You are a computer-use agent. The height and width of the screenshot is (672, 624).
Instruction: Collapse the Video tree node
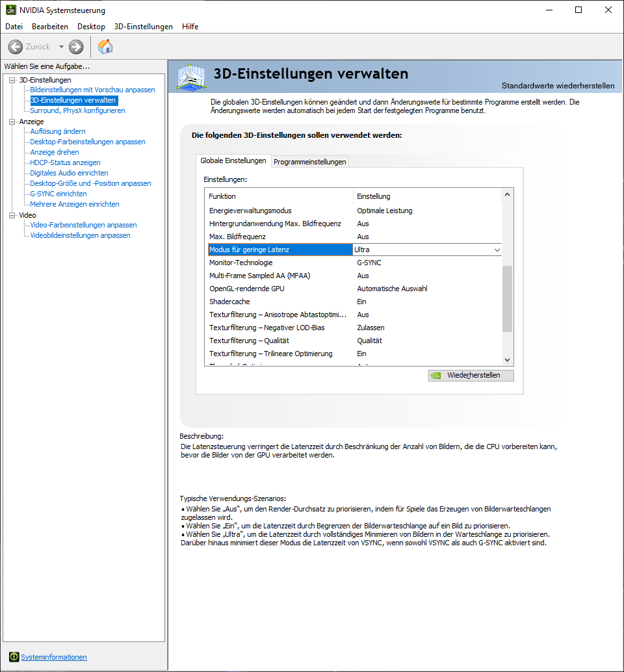point(12,215)
